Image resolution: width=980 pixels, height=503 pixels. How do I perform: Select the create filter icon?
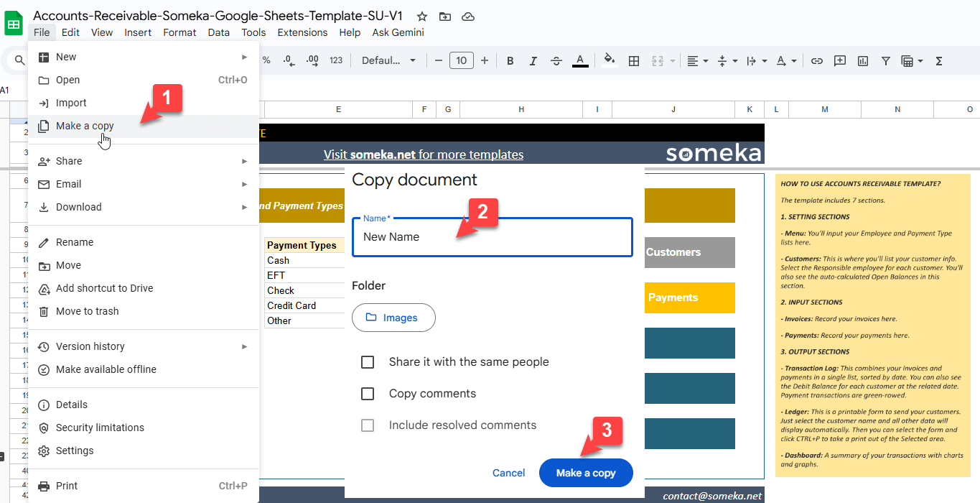(x=886, y=60)
